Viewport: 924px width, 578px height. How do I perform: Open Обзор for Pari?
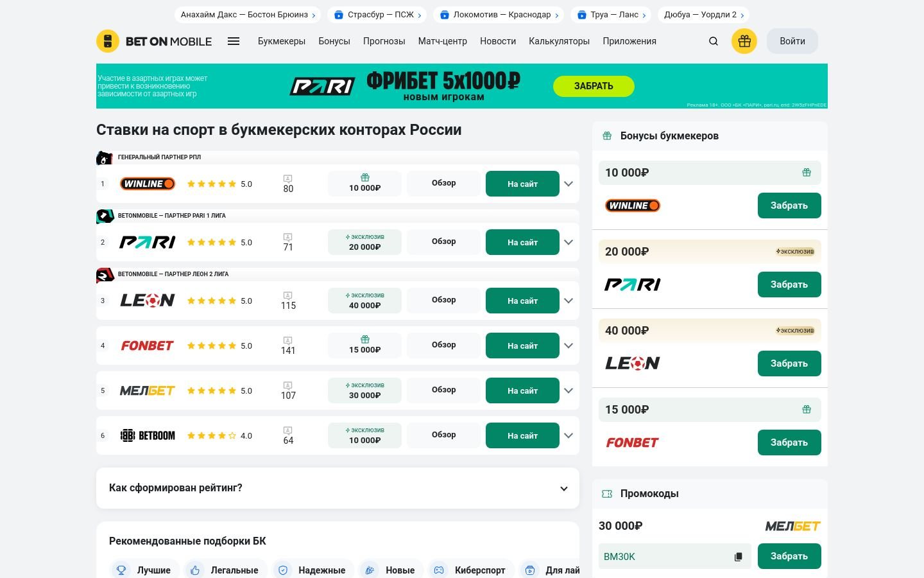(444, 241)
